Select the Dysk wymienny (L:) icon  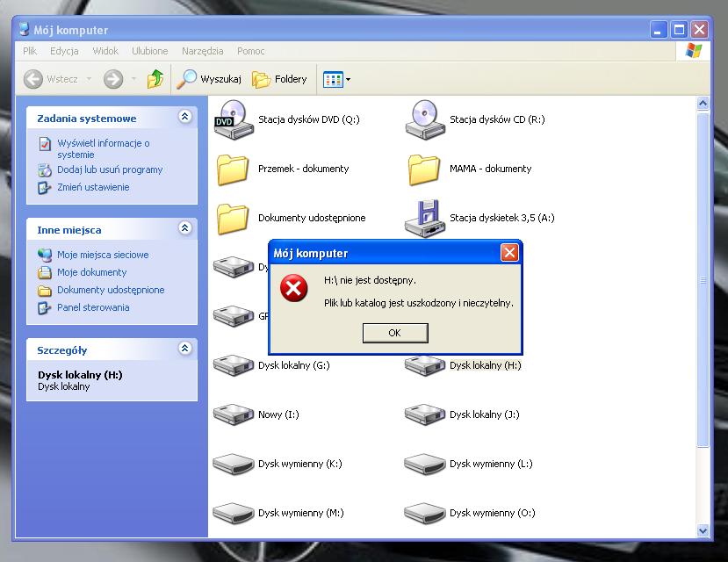coord(425,464)
